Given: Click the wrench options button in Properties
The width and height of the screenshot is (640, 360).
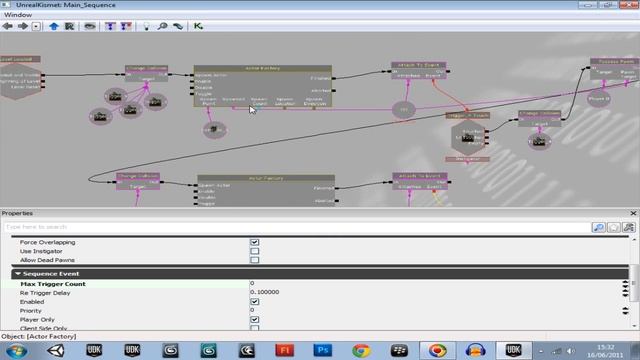Looking at the screenshot, I should coord(629,227).
